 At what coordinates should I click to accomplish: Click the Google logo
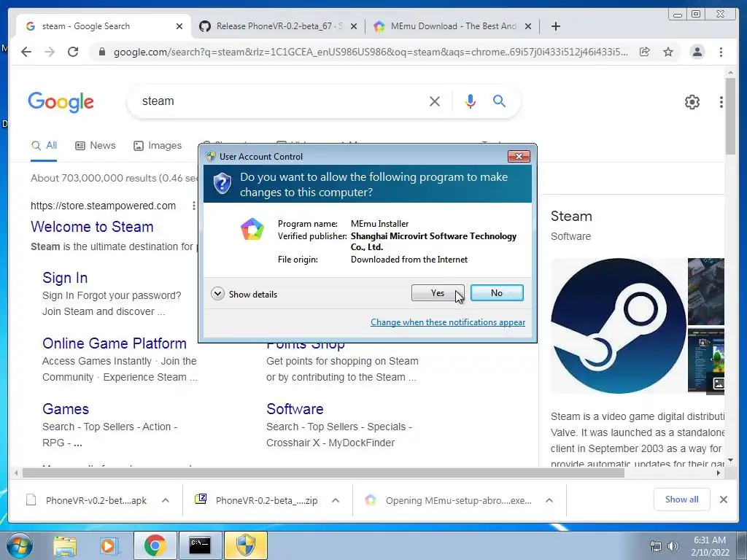61,102
